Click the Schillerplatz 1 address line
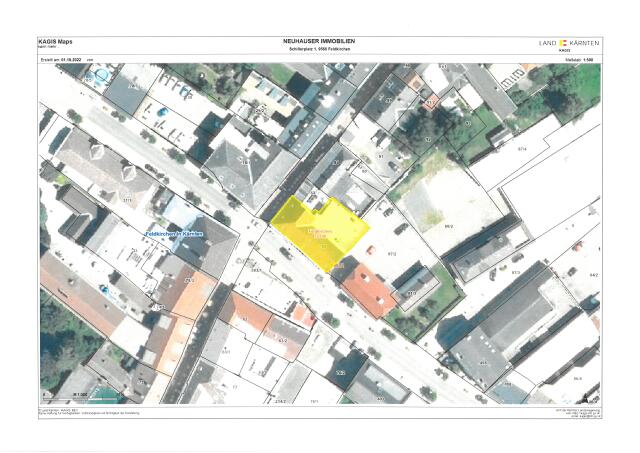This screenshot has width=640, height=453. point(319,50)
